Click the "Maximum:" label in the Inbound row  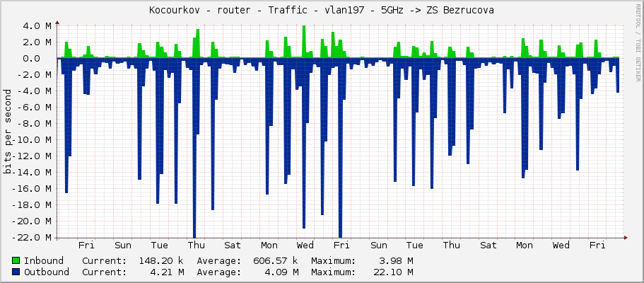[x=334, y=260]
